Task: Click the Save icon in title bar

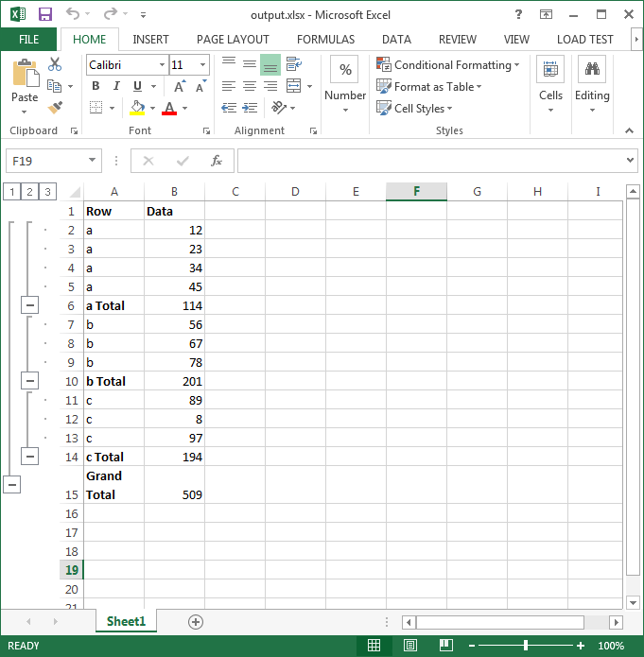Action: click(44, 15)
